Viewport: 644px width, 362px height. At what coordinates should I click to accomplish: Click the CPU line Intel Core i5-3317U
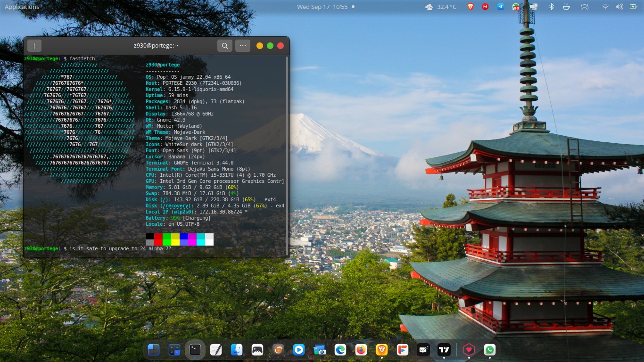tap(211, 175)
